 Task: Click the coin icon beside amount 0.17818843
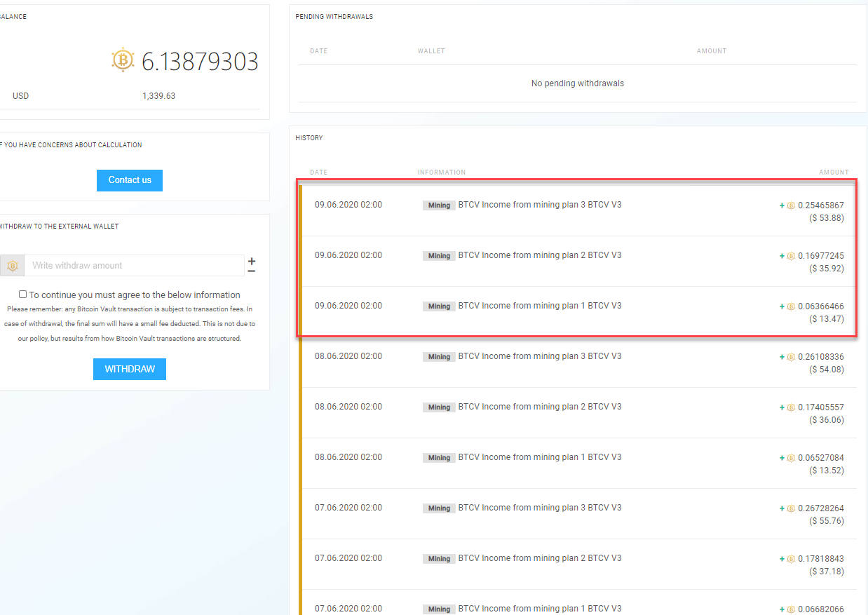pyautogui.click(x=791, y=559)
